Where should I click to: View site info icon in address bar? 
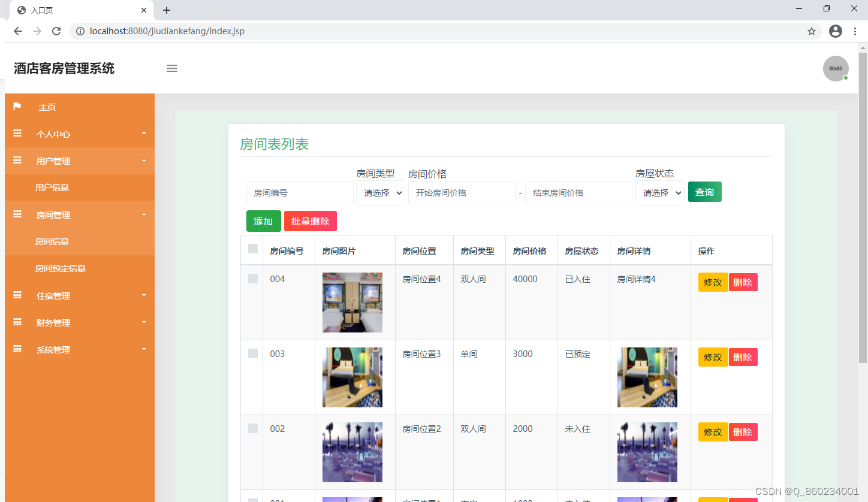80,31
